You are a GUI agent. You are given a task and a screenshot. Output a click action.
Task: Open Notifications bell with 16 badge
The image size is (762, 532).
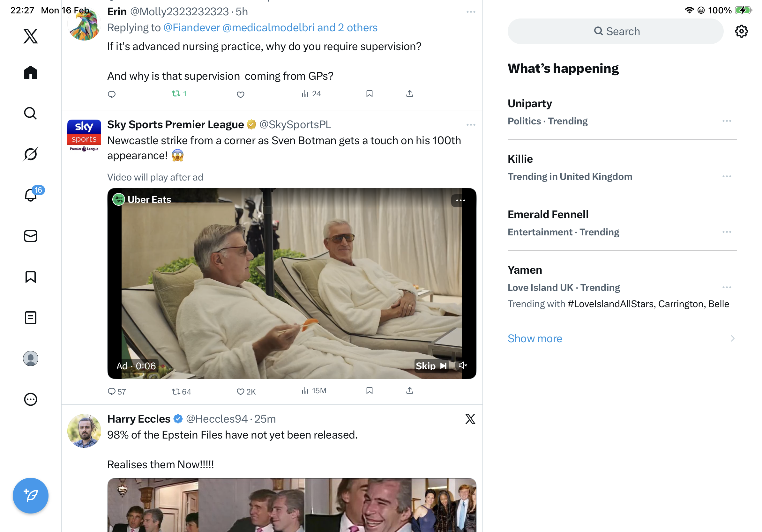[31, 195]
